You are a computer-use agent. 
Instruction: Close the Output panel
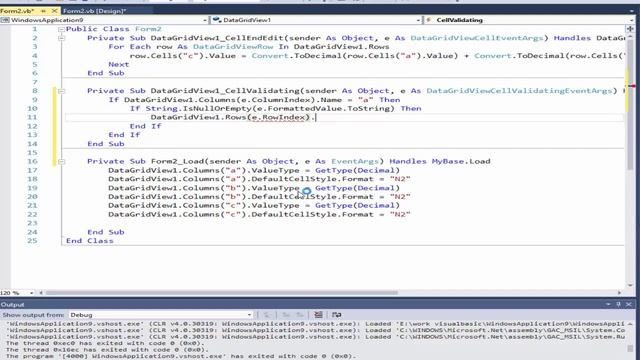(629, 304)
